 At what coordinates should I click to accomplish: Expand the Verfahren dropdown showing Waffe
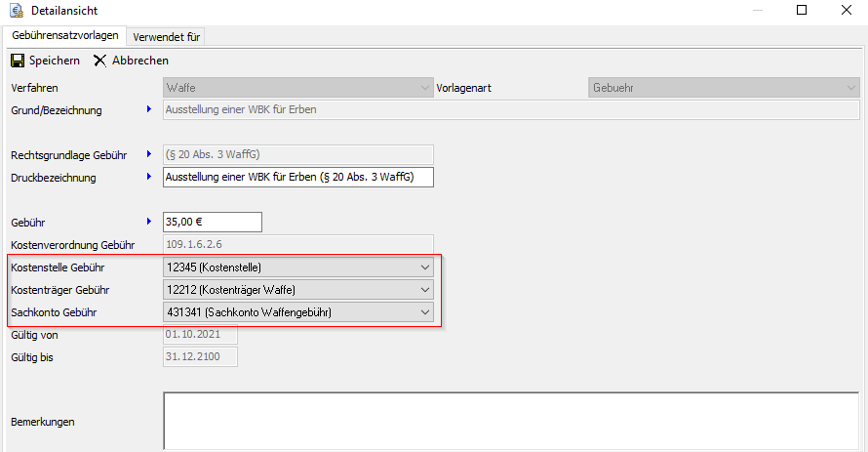(424, 88)
